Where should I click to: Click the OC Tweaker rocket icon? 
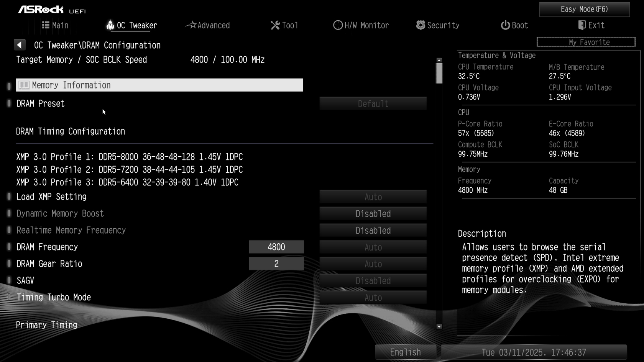110,25
